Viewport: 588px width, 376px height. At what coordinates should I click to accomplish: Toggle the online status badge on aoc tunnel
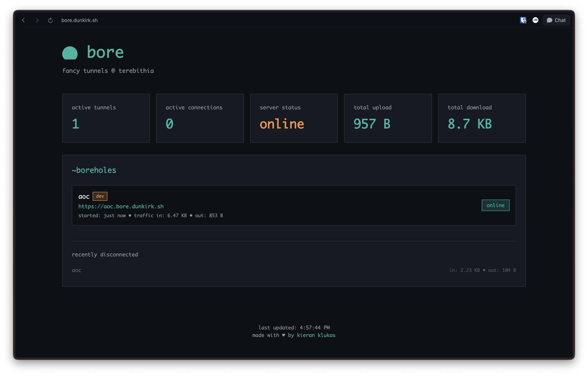click(495, 205)
